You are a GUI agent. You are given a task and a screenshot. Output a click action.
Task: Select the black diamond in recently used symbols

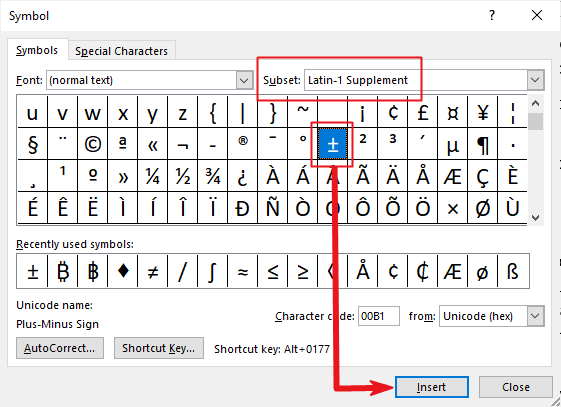click(123, 271)
